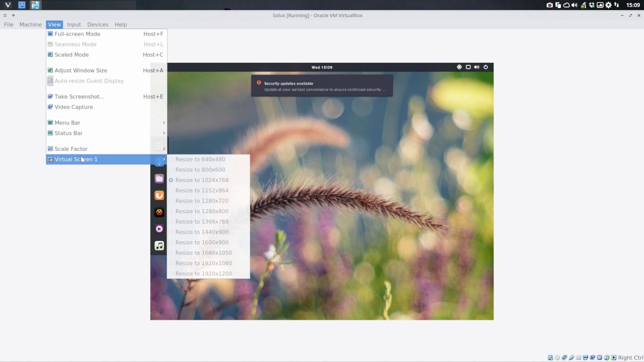Image resolution: width=644 pixels, height=362 pixels.
Task: Click the shared folders status bar icon
Action: tap(578, 357)
